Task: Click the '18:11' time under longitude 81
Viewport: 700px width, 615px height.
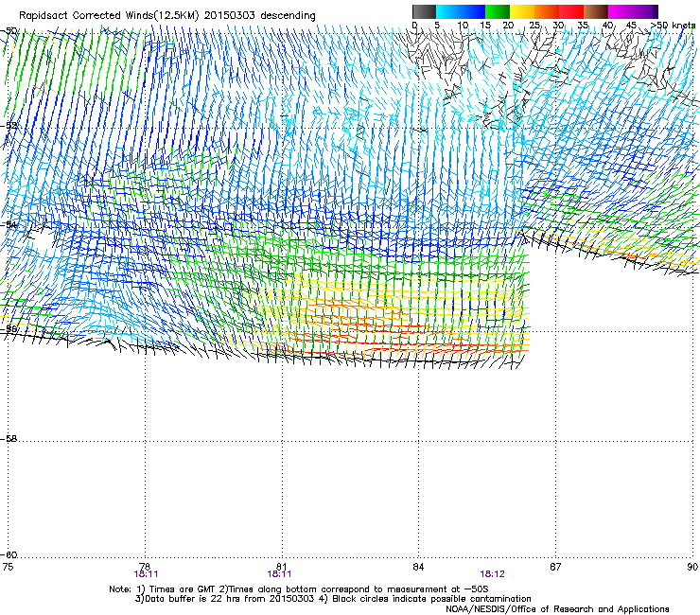Action: coord(279,574)
